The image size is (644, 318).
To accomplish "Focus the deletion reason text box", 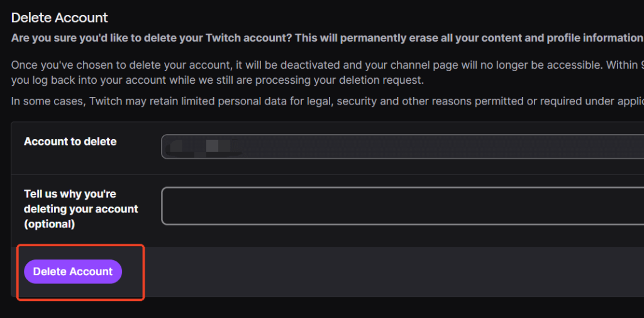I will pyautogui.click(x=402, y=206).
